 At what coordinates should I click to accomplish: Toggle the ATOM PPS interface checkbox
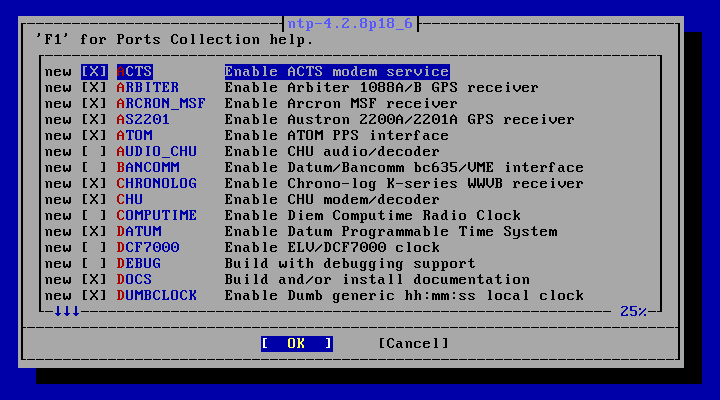[94, 136]
